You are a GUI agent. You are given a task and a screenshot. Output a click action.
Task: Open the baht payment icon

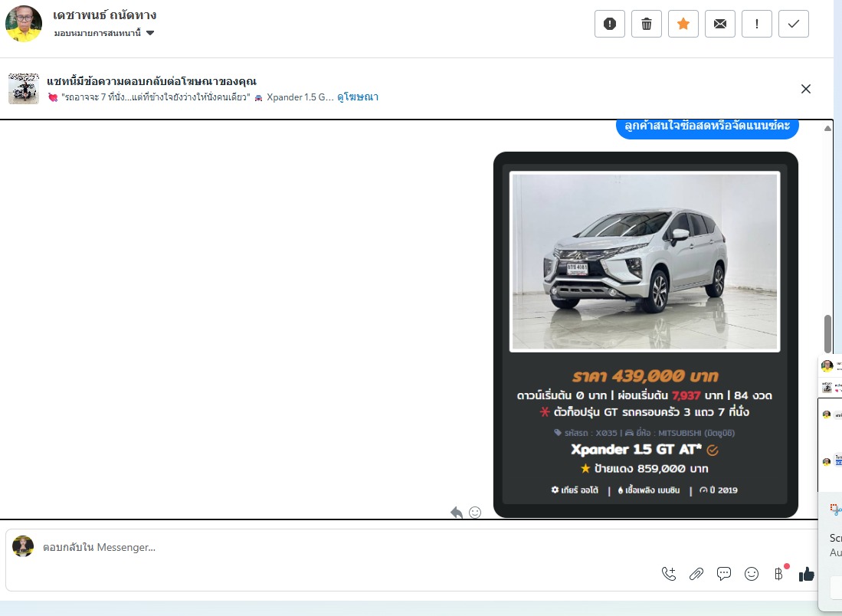(778, 574)
